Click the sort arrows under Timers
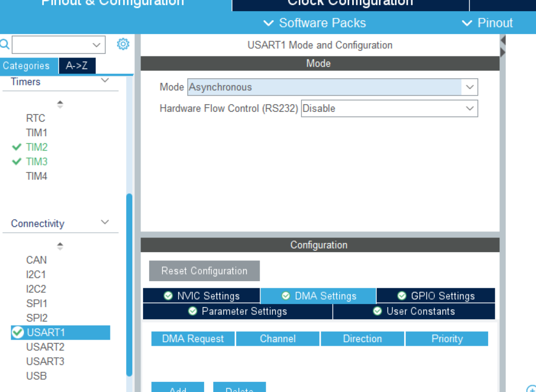 click(60, 105)
